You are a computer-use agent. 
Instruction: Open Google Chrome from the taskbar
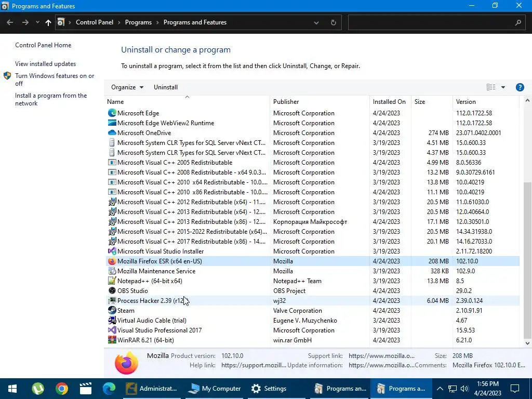pos(62,389)
